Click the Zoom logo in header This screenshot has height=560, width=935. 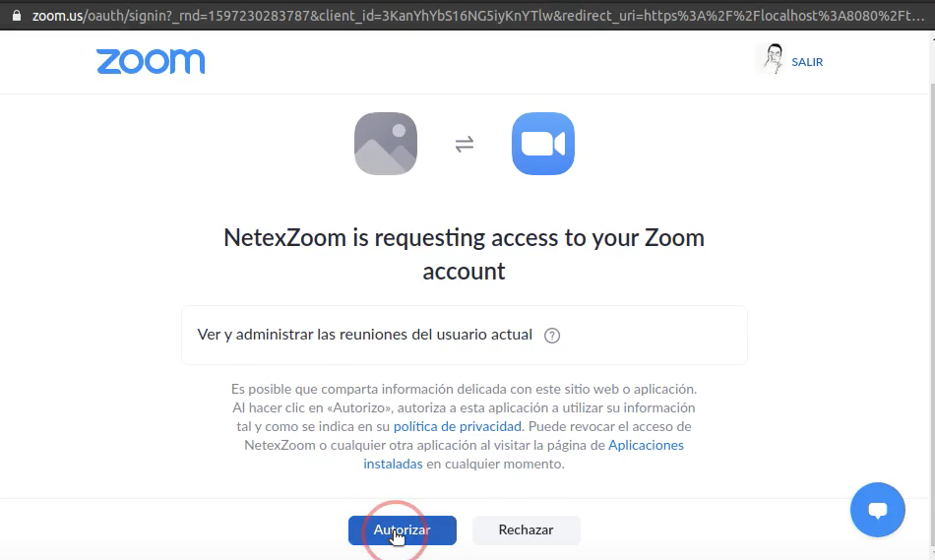coord(151,61)
